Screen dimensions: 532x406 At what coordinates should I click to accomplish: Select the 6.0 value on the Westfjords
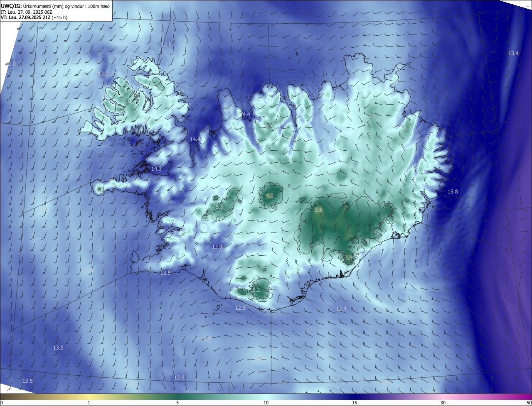click(128, 101)
